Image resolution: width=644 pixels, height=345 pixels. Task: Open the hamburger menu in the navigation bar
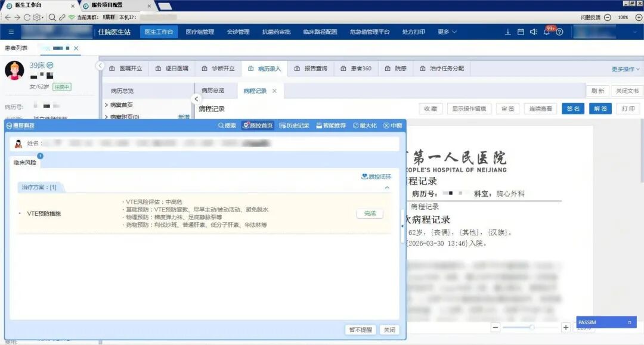11,32
